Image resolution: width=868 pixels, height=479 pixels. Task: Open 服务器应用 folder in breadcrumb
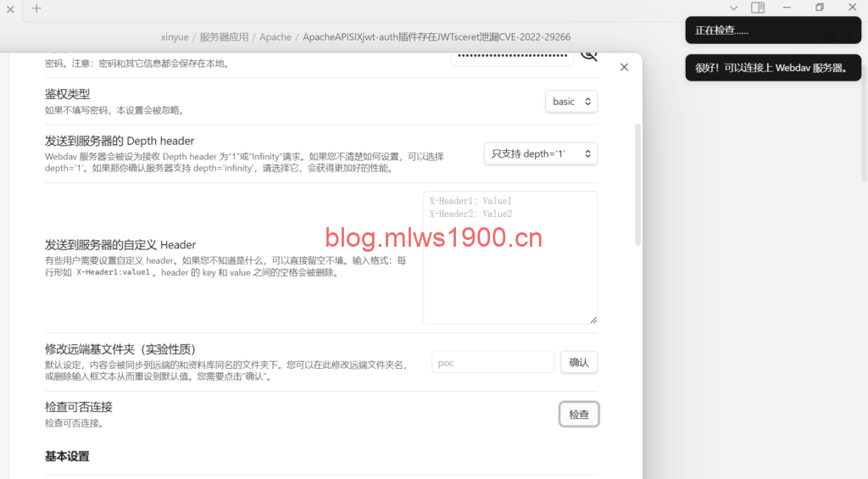pyautogui.click(x=224, y=37)
